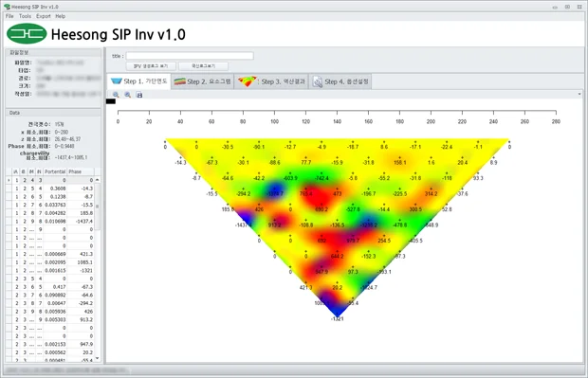Click the data table scroll up arrow
Screen dimensions: 588x378
pos(98,180)
